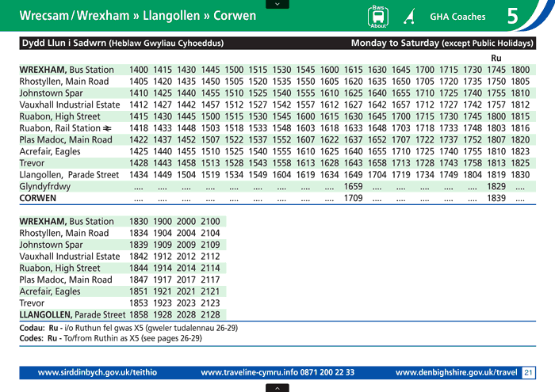Select Trevor label in top table

[x=32, y=163]
